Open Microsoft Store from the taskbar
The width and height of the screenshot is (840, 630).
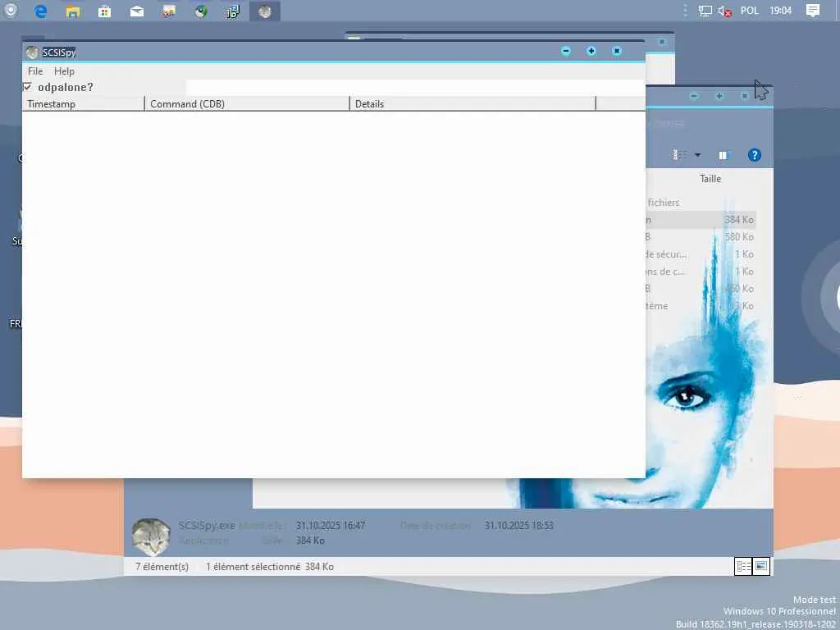click(104, 11)
